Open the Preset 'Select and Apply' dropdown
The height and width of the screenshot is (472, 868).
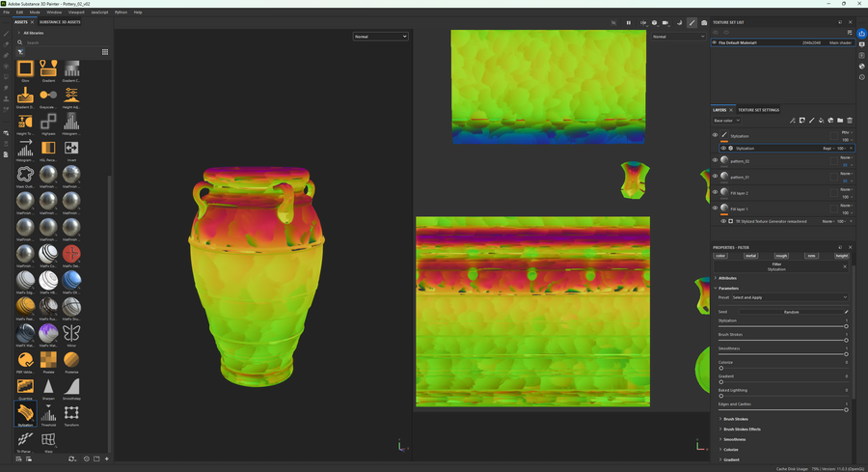pos(789,297)
